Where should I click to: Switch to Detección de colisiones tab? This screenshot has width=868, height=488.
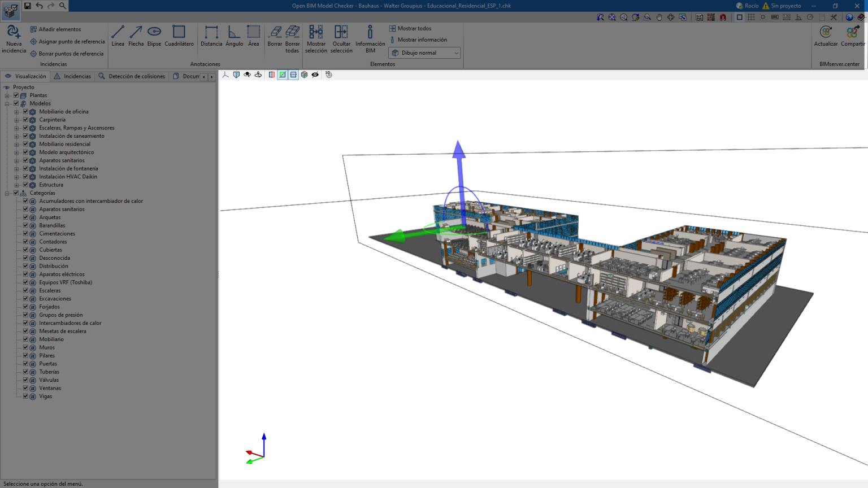coord(132,76)
